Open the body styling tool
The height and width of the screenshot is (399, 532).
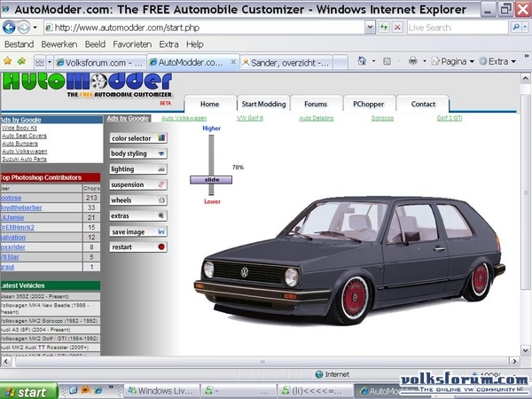click(138, 153)
